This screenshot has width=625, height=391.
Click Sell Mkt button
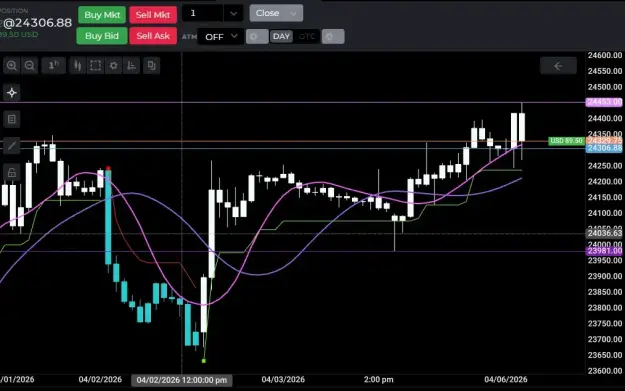pos(153,15)
